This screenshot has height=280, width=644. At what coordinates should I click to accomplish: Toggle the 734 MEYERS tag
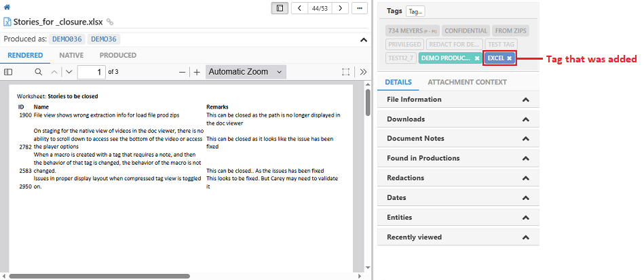click(x=413, y=31)
